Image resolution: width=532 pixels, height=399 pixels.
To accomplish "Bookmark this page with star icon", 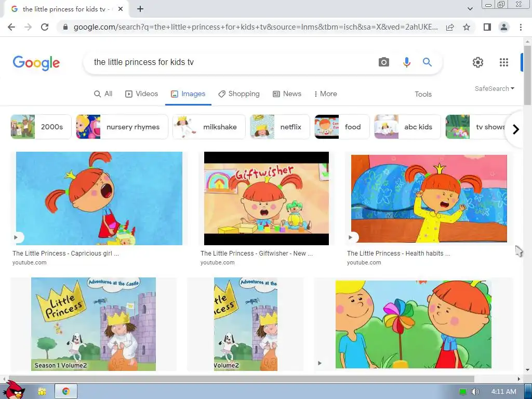I will pos(467,27).
